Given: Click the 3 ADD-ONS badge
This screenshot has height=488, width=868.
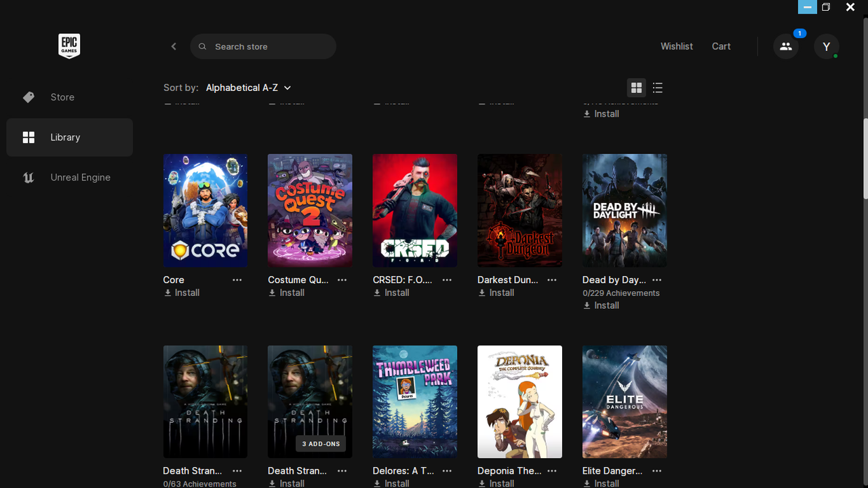Looking at the screenshot, I should point(321,444).
